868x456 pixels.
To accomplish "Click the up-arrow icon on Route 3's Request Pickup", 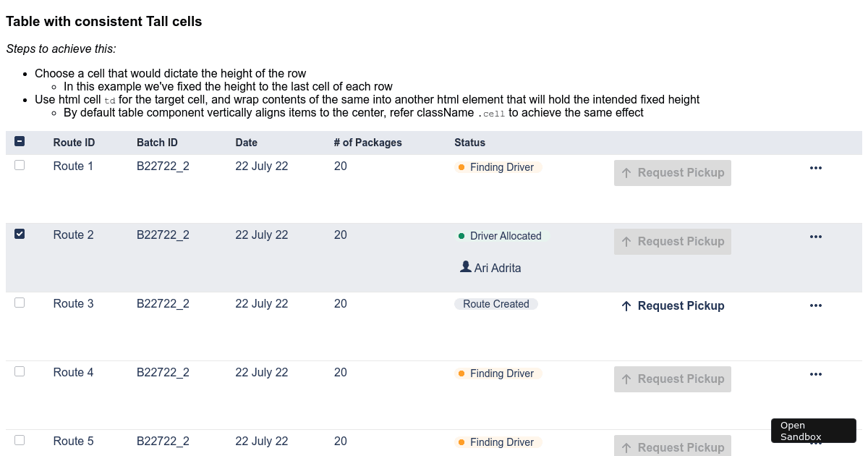I will 626,306.
